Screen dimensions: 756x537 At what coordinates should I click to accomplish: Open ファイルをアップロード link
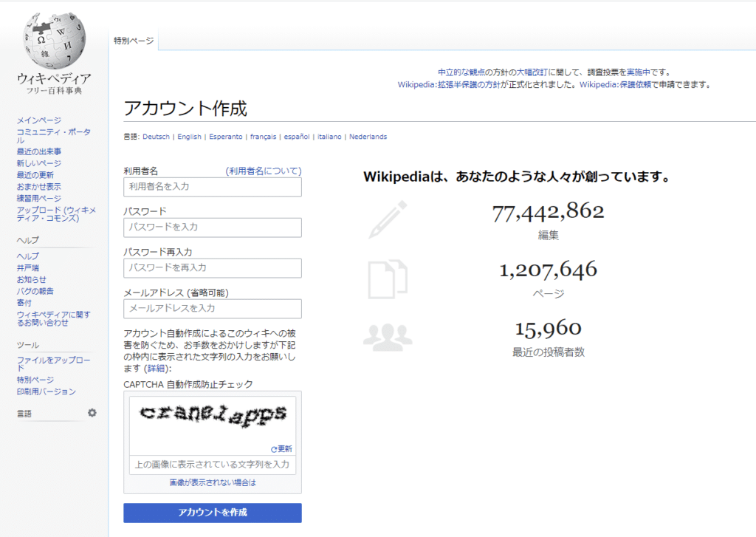pyautogui.click(x=53, y=364)
